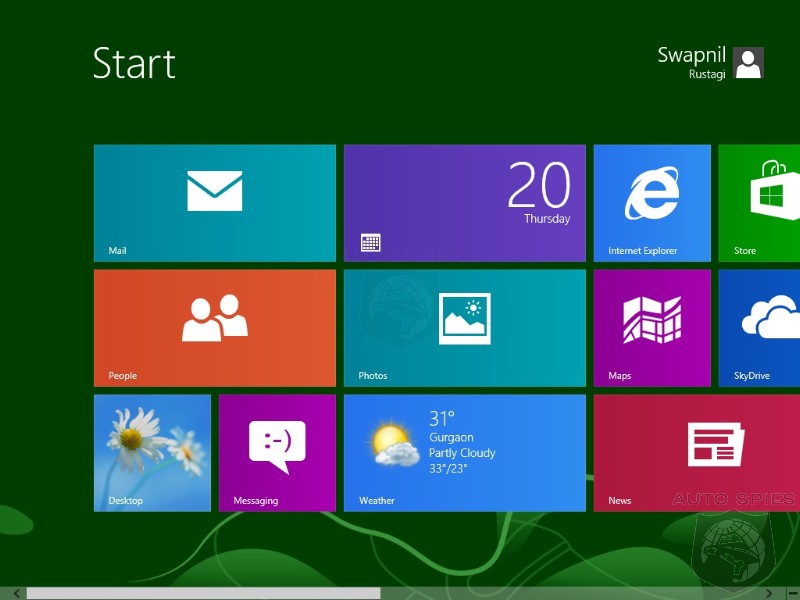Open the Weather tile for Gurgaon
The image size is (800, 600).
coord(465,453)
